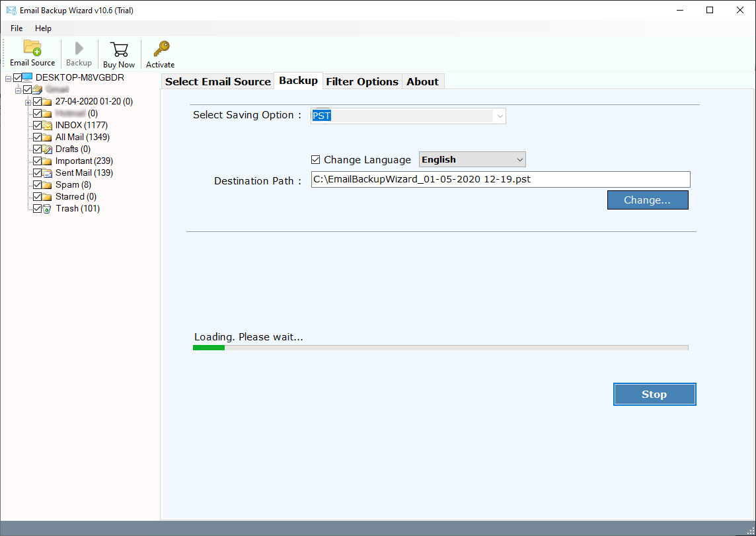This screenshot has height=536, width=756.
Task: Switch to Select Email Source tab
Action: (218, 81)
